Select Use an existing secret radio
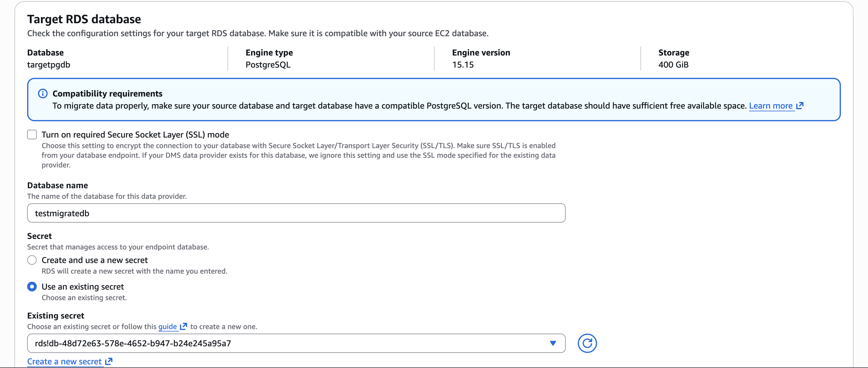 [32, 287]
